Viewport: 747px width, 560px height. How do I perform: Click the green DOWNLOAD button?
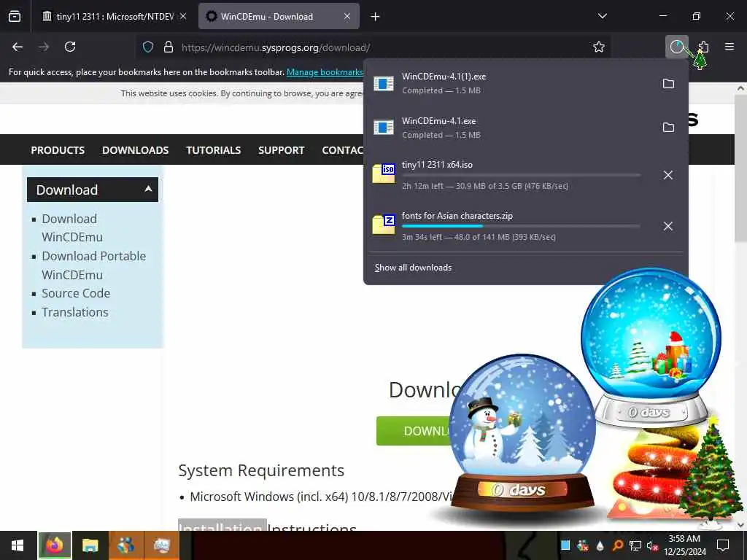(414, 431)
